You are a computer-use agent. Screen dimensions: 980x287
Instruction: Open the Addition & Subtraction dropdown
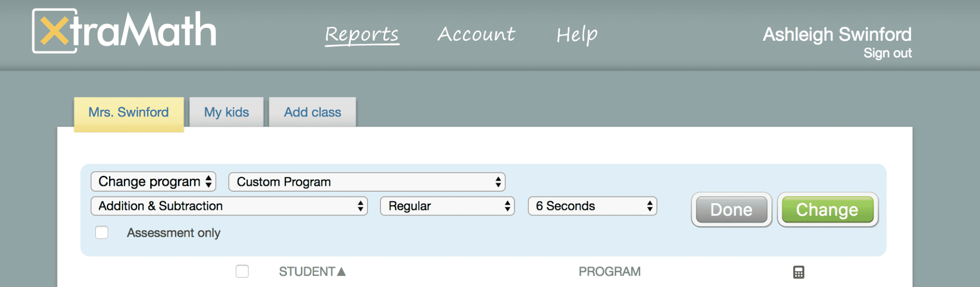point(229,206)
